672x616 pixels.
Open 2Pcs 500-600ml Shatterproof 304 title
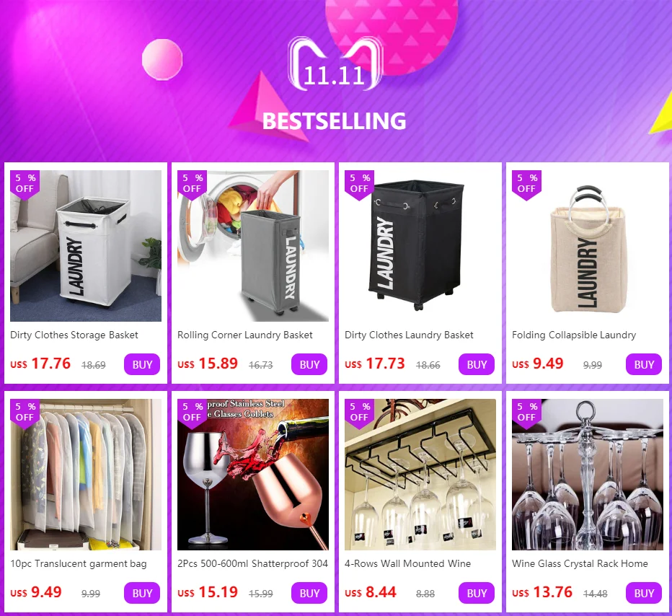coord(252,563)
